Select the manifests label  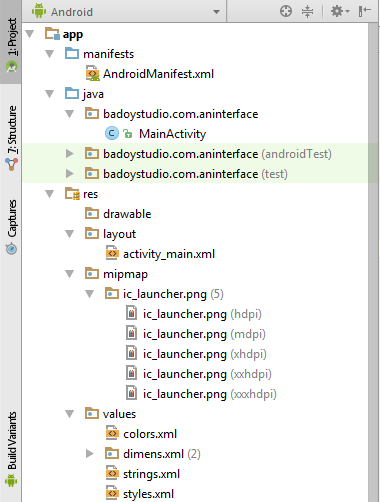pos(108,54)
